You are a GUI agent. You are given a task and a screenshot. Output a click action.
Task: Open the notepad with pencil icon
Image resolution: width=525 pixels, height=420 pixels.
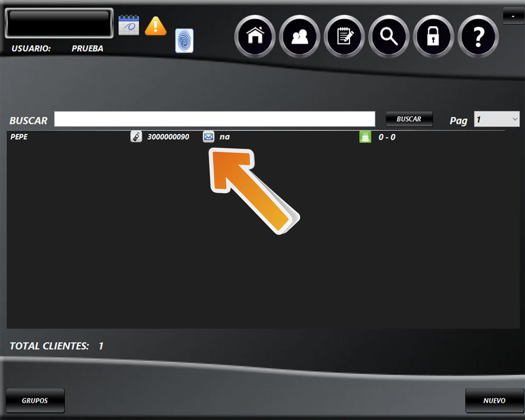click(344, 36)
